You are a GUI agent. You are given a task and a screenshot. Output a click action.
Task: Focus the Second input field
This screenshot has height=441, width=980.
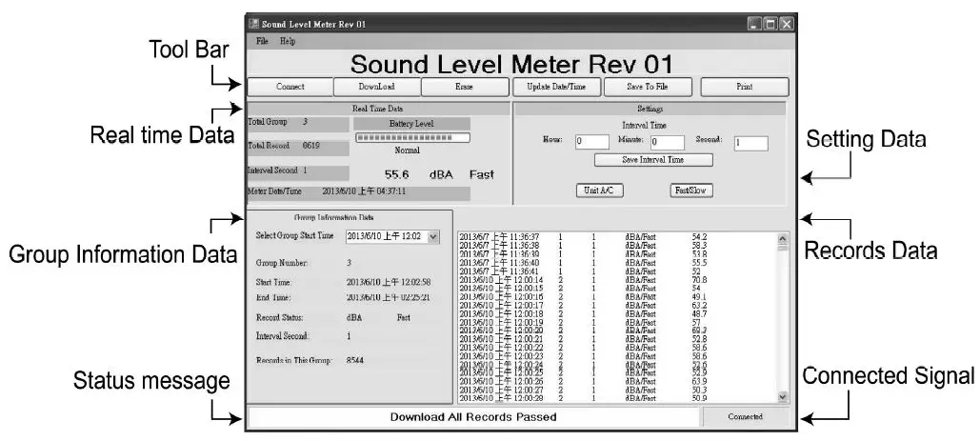(x=750, y=143)
